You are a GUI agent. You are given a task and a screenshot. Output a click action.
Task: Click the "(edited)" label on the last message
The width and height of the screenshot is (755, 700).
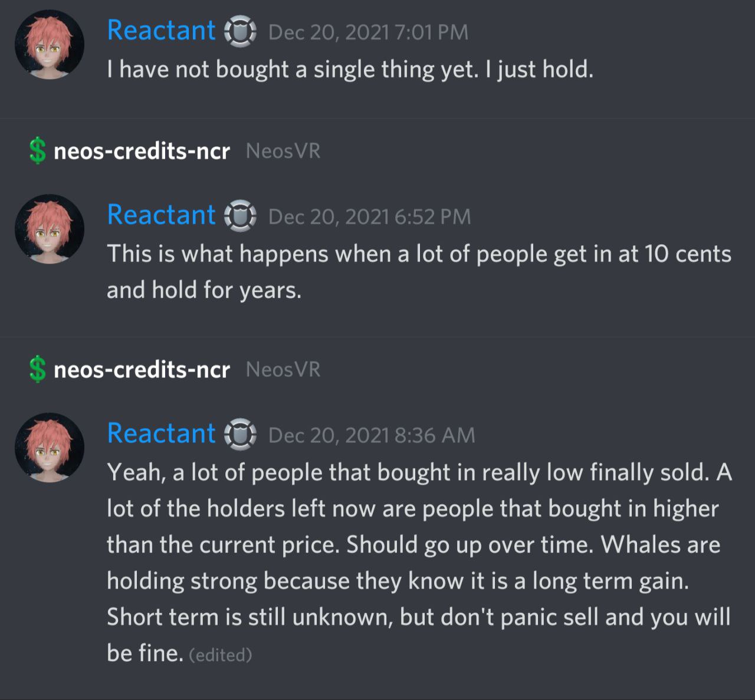click(220, 655)
